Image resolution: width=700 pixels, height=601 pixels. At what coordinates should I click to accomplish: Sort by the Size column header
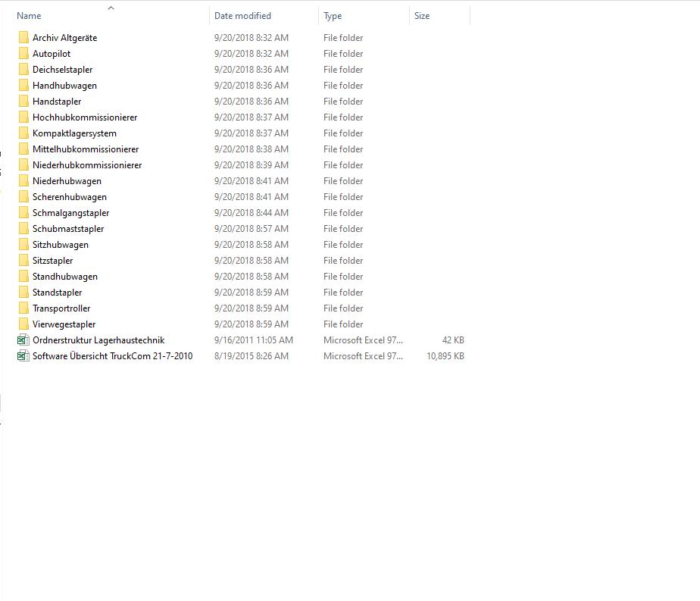click(x=422, y=16)
